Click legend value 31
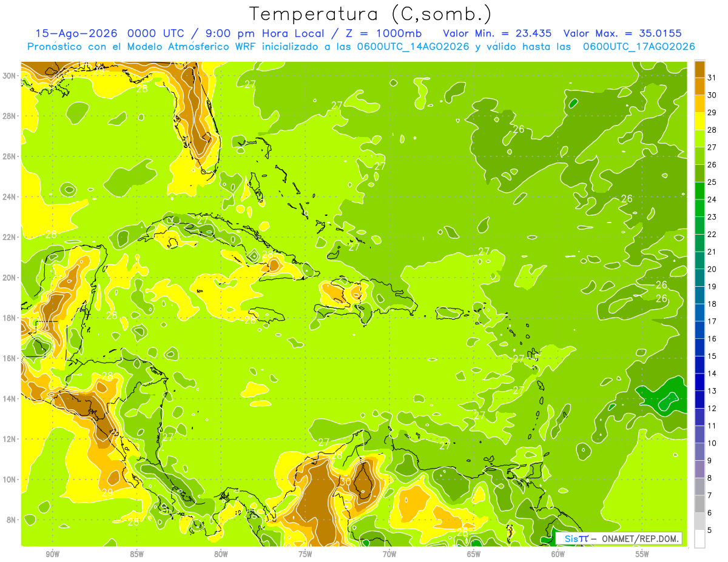This screenshot has height=562, width=728. click(712, 78)
